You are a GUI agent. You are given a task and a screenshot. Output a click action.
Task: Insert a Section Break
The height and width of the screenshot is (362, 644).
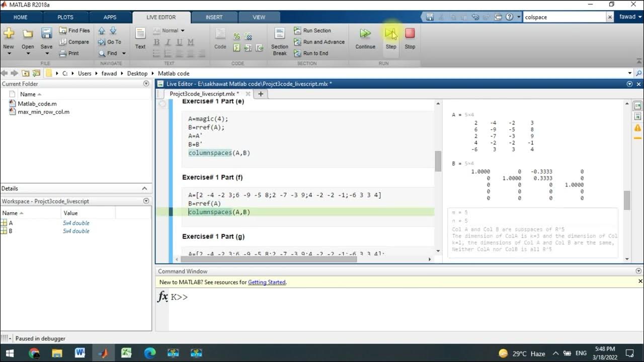pos(280,41)
